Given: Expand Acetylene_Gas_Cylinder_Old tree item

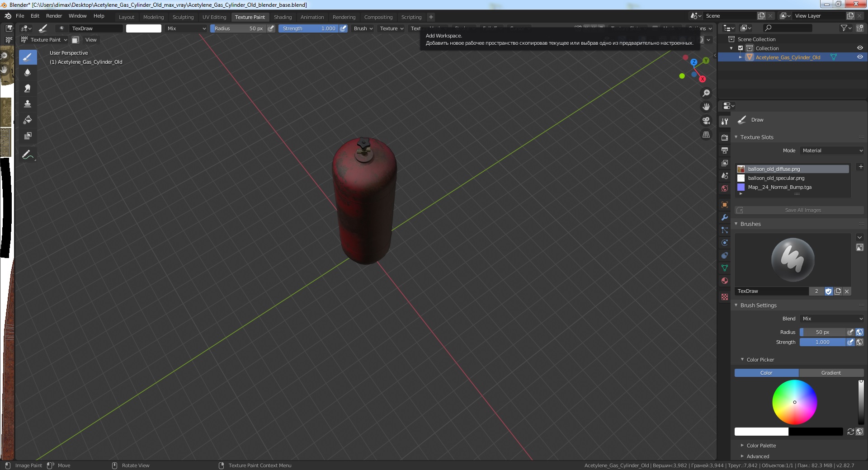Looking at the screenshot, I should (740, 57).
